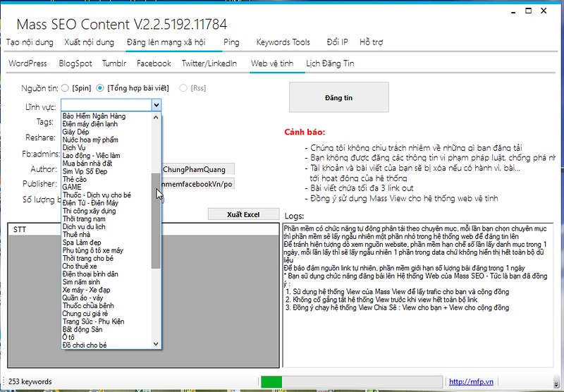Screen dimensions: 564x392
Task: Pick the Dịch Vụ option
Action: click(x=74, y=148)
